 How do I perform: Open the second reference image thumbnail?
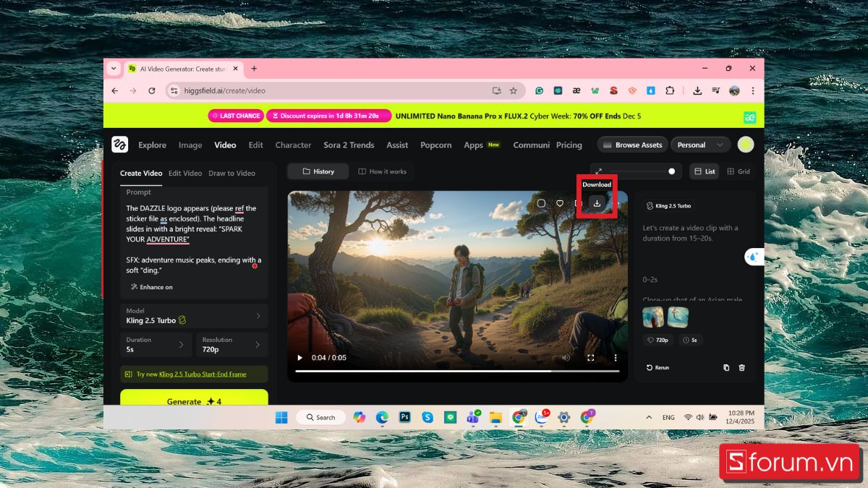[x=678, y=317]
